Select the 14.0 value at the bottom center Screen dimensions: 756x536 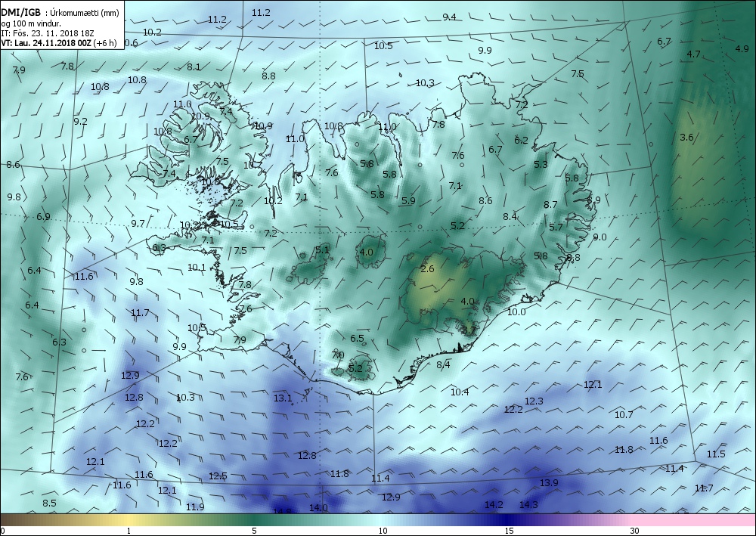click(318, 507)
